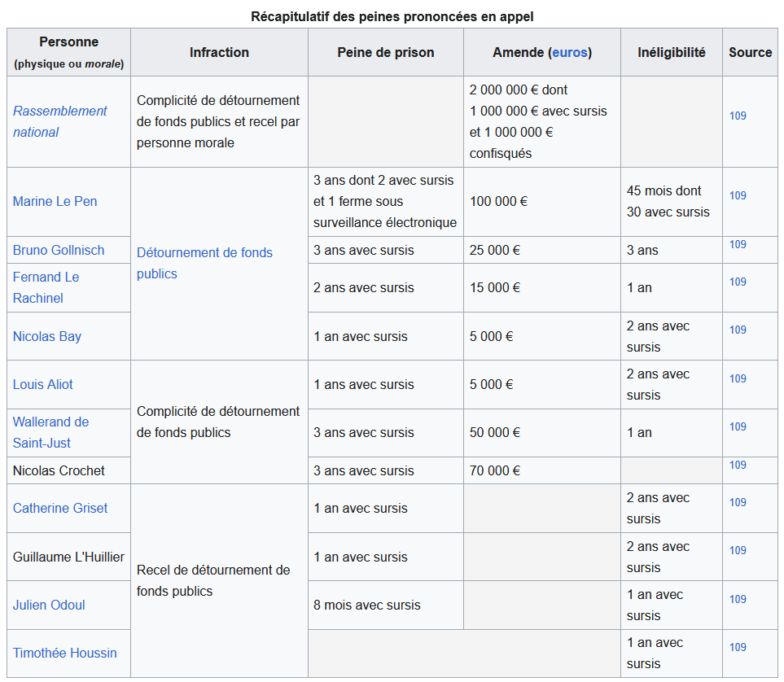Open source 109 in Julien Odoul row
The width and height of the screenshot is (784, 682).
pyautogui.click(x=738, y=599)
